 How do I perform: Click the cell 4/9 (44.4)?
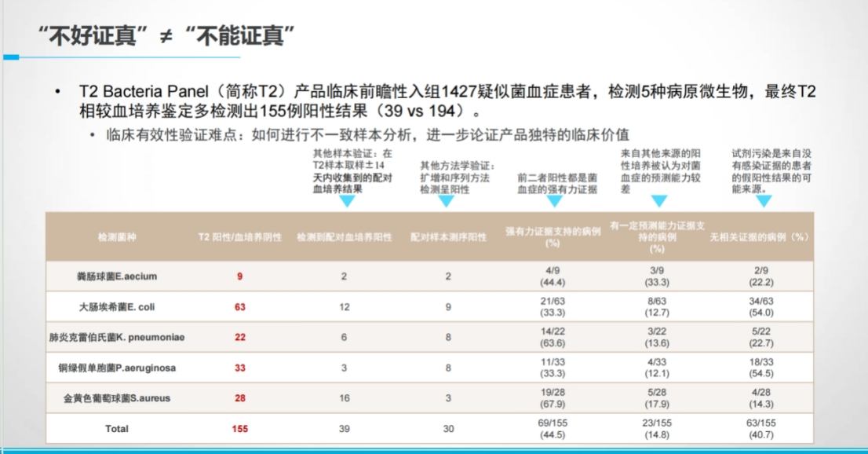coord(553,276)
